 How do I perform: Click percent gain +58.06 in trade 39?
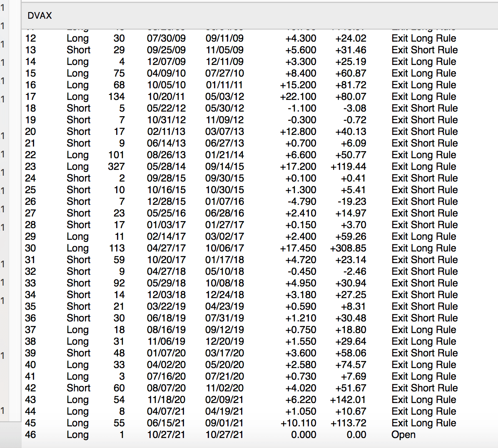[x=351, y=353]
